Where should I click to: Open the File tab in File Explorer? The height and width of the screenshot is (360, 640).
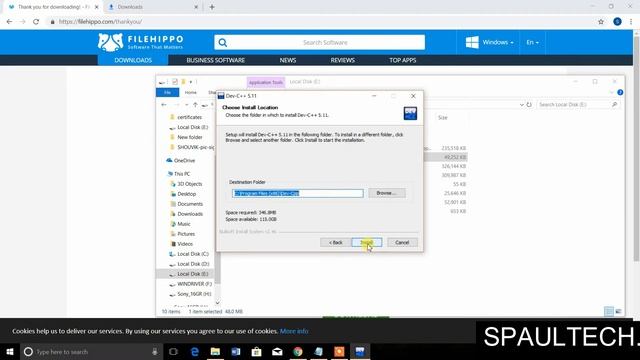click(x=167, y=92)
